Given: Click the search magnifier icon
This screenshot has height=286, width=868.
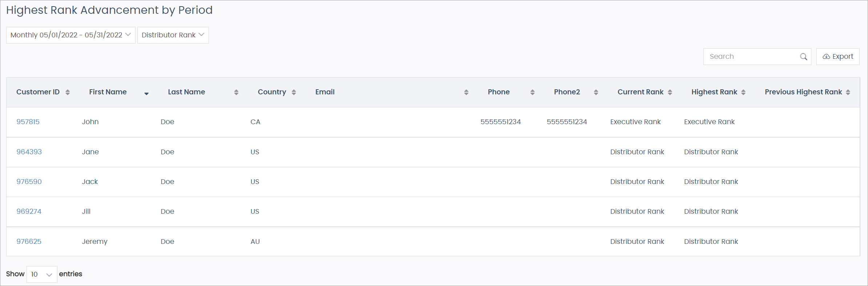Looking at the screenshot, I should (x=803, y=57).
